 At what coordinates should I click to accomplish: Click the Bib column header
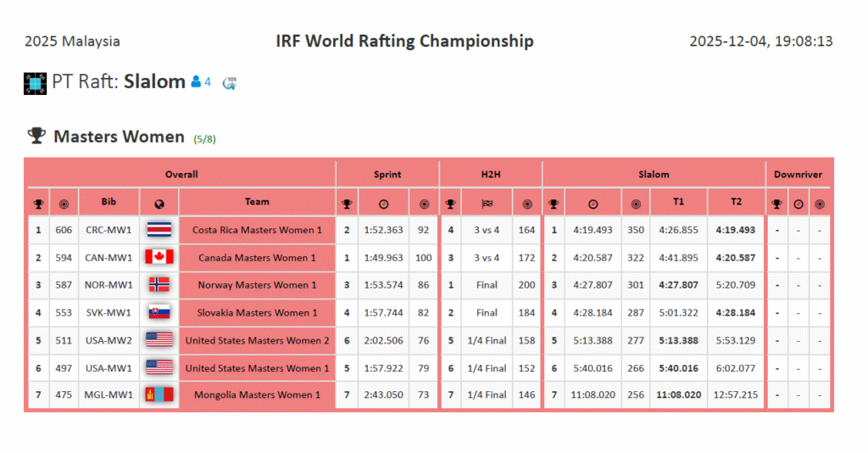108,202
